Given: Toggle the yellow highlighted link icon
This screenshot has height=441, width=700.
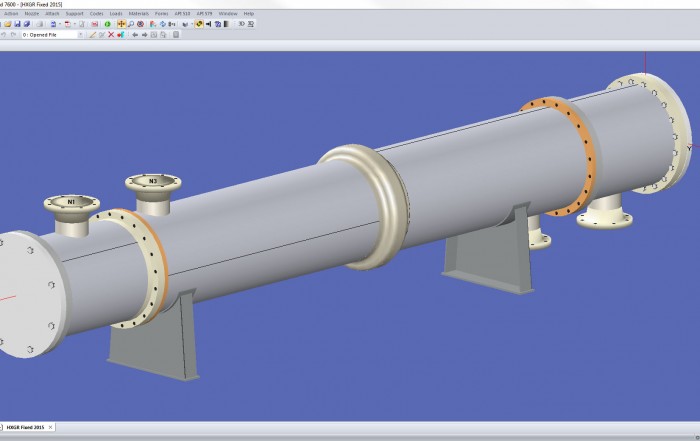Looking at the screenshot, I should (199, 24).
